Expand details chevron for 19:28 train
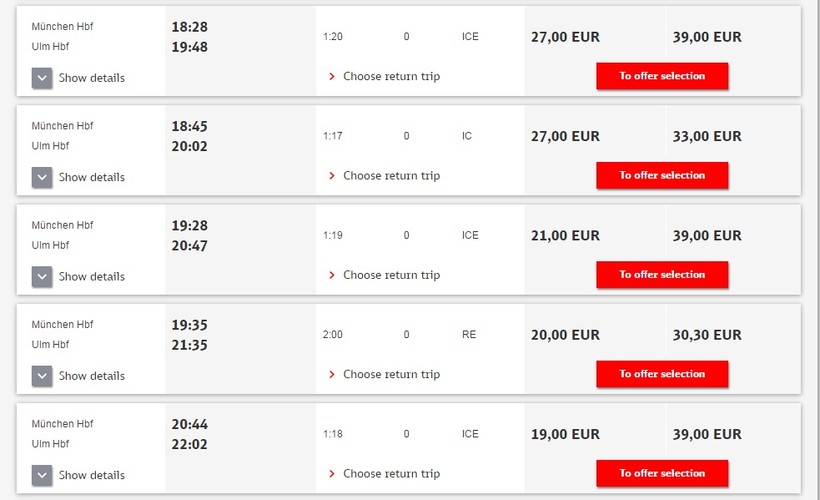820x500 pixels. [42, 277]
